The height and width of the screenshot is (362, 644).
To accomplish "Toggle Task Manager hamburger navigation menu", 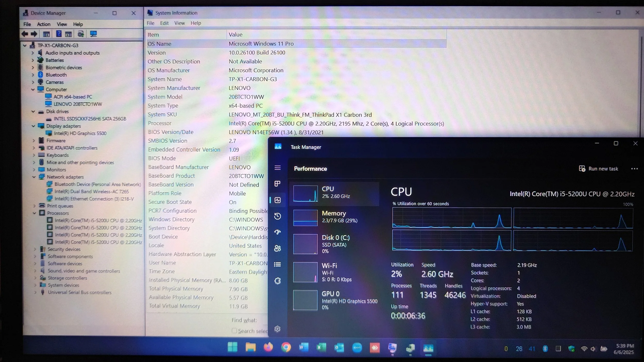I will pyautogui.click(x=277, y=168).
